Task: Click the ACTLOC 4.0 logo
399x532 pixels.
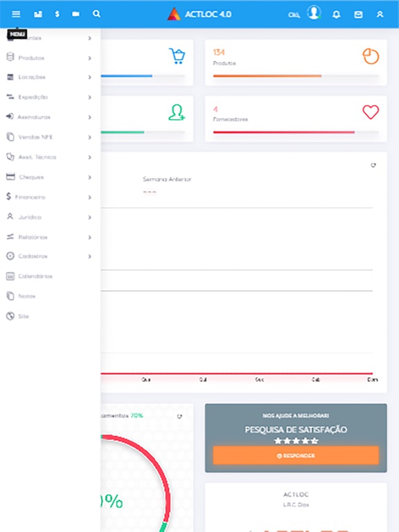Action: click(x=199, y=15)
